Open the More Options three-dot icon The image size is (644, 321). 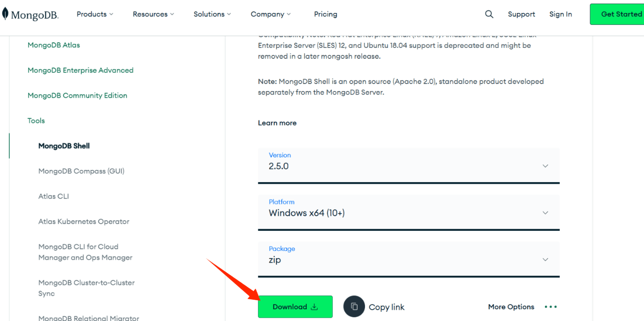point(550,307)
